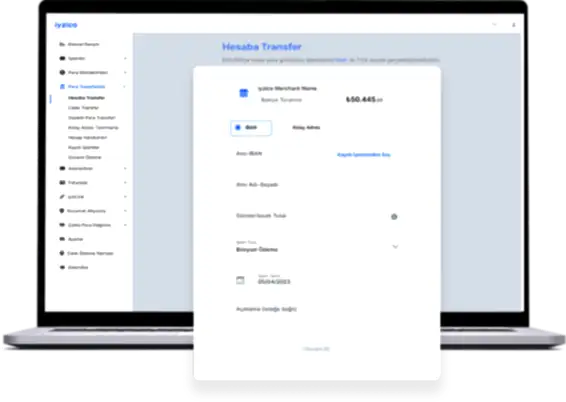Viewport: 566px width, 402px height.
Task: Click Kayıtlı İşlemlerden Seç link
Action: pos(364,154)
